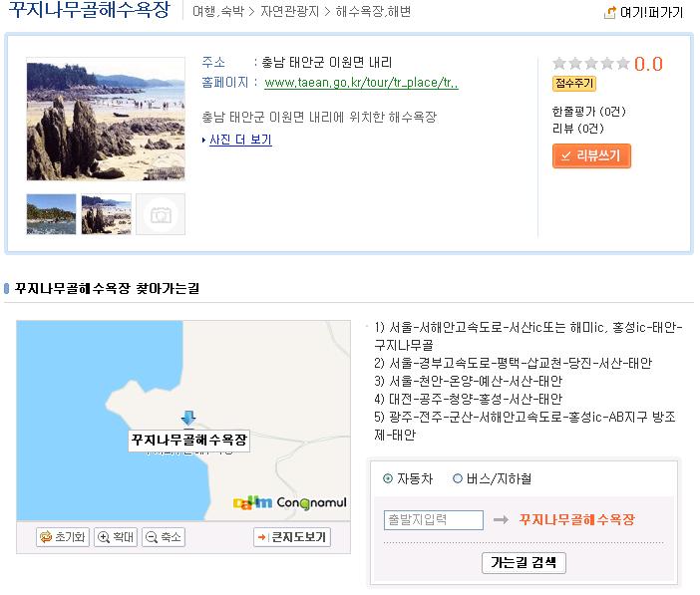Click the Daum Congnamul map logo
The height and width of the screenshot is (595, 700).
[x=290, y=502]
